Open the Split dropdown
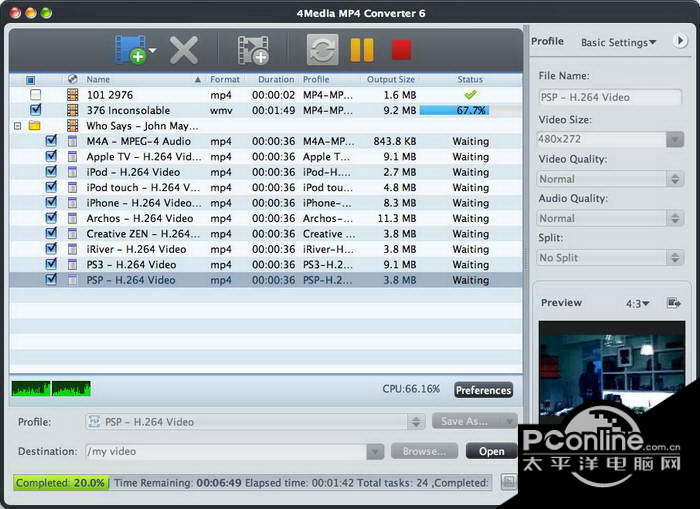The image size is (700, 509). [x=610, y=258]
